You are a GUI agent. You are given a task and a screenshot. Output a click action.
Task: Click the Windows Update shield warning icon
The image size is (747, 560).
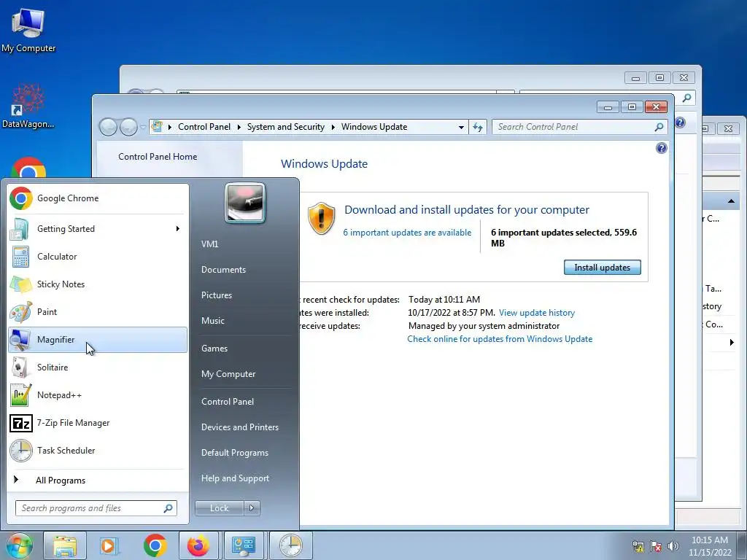(322, 218)
